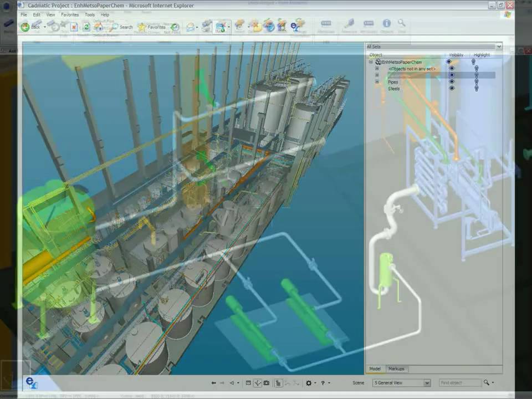The width and height of the screenshot is (532, 399).
Task: Open the gear settings dropdown arrow
Action: click(315, 383)
